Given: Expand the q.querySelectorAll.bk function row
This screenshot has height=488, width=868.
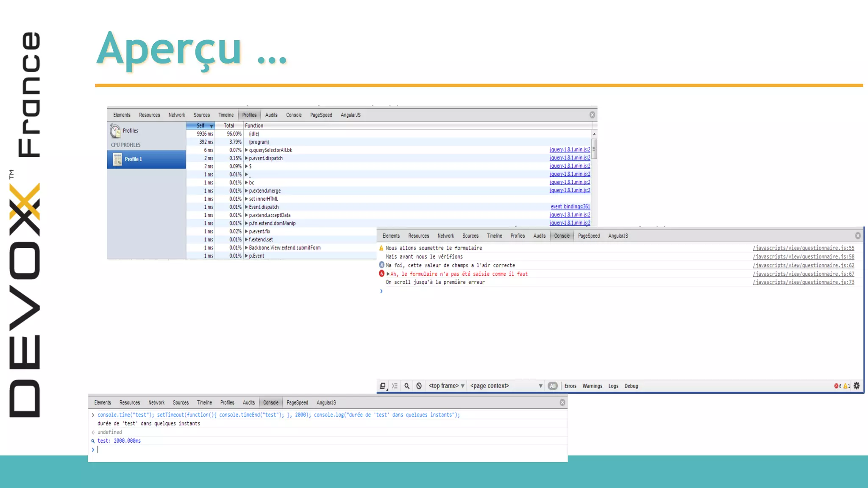Looking at the screenshot, I should pos(246,150).
